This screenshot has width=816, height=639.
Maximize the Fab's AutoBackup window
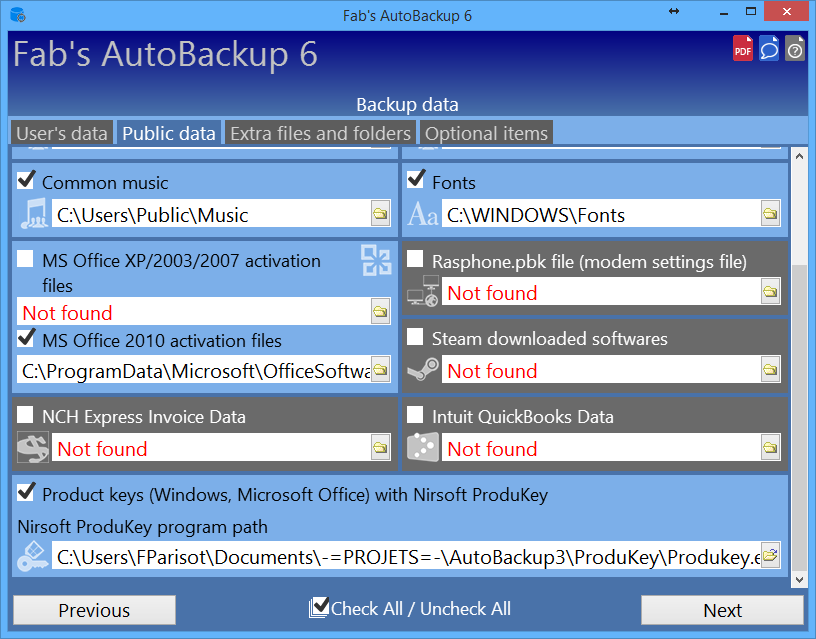tap(751, 11)
